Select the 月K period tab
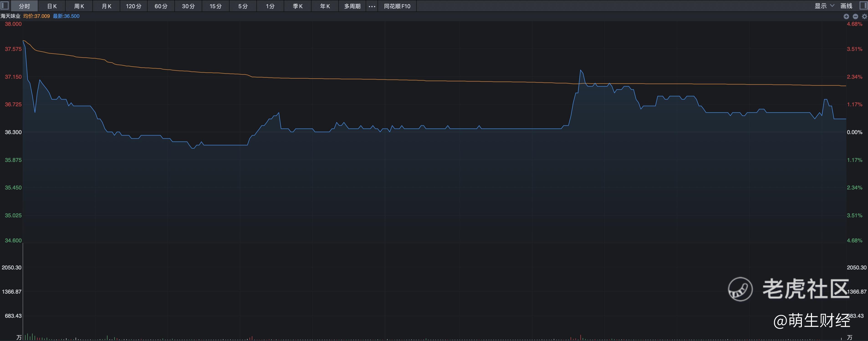 coord(106,6)
